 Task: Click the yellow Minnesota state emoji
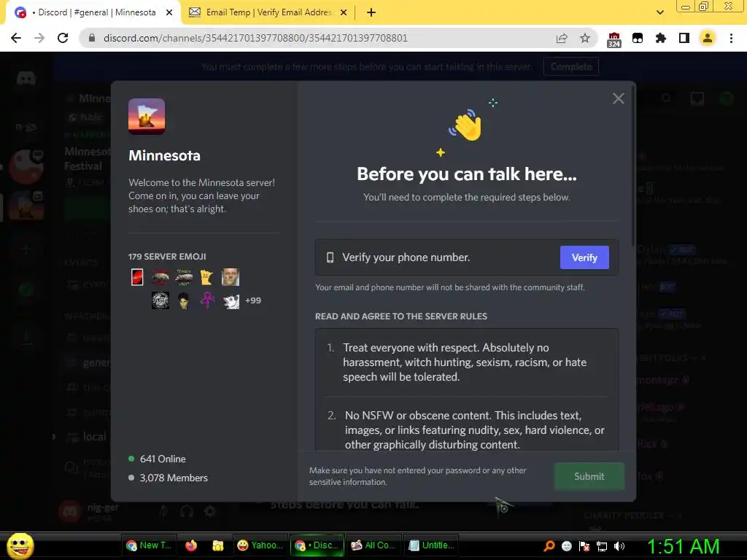pos(206,277)
